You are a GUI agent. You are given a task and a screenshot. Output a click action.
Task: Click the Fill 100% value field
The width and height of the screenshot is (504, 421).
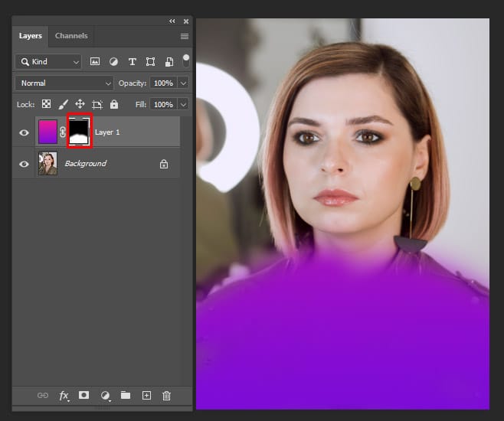click(x=163, y=104)
